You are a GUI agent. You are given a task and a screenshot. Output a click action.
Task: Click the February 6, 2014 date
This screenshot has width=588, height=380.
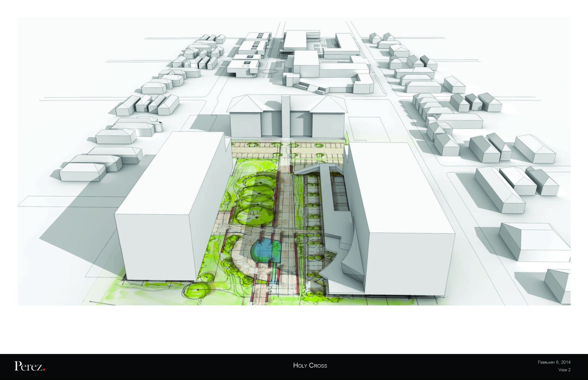click(554, 362)
